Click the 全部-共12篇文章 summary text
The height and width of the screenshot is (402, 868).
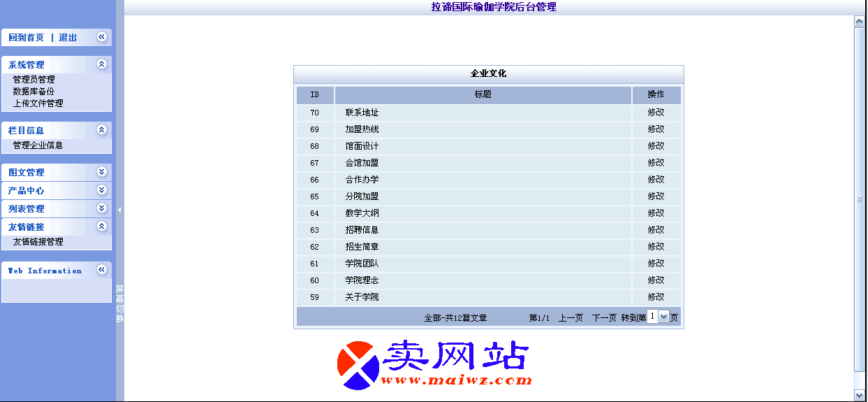(x=455, y=317)
